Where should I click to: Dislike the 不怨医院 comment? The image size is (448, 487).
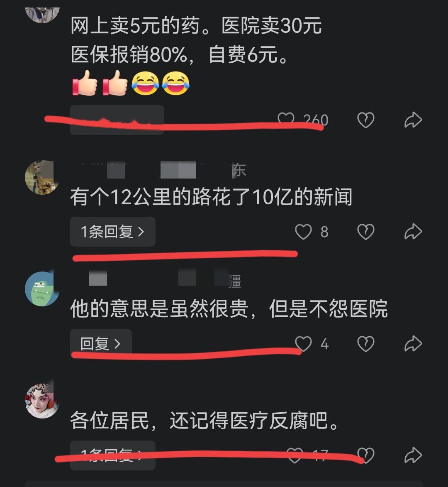366,344
